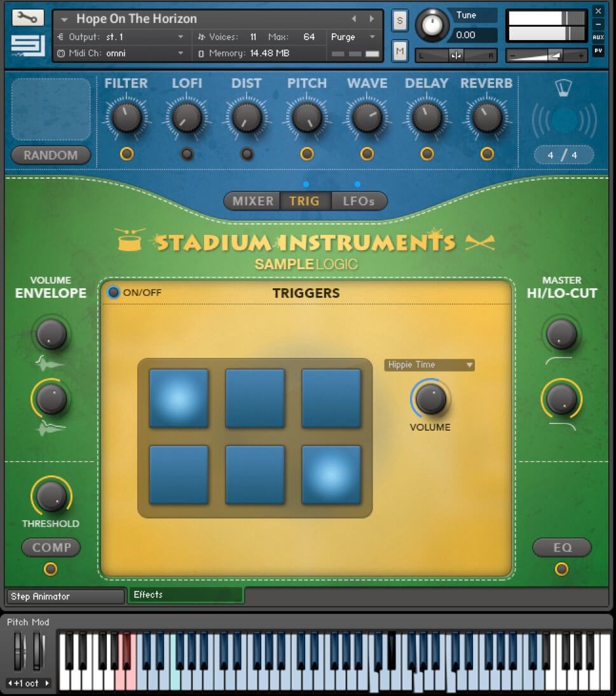Show the AUX sends panel
This screenshot has width=616, height=696.
click(598, 38)
